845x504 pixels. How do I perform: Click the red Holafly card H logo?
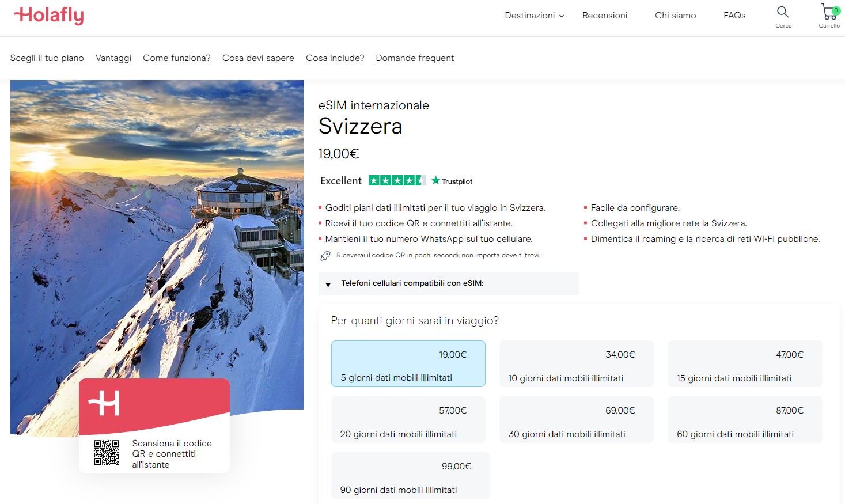pos(104,403)
